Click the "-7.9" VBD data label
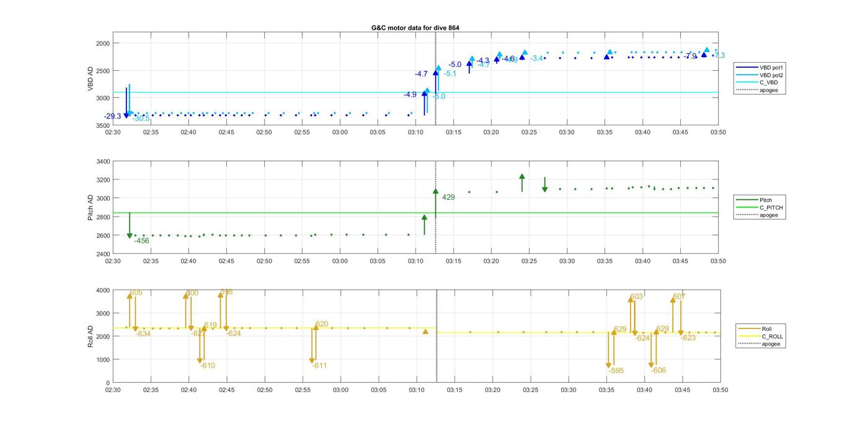The width and height of the screenshot is (868, 430). tap(690, 56)
